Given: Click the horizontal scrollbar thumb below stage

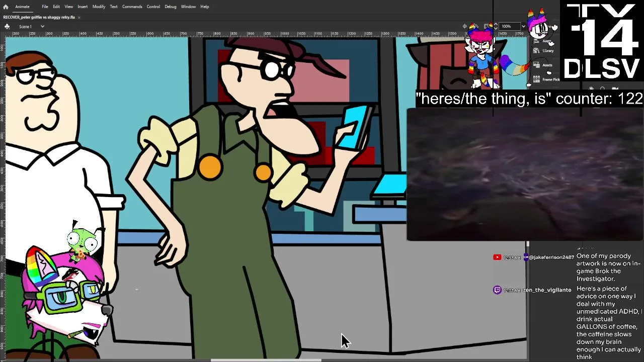Looking at the screenshot, I should click(x=266, y=360).
